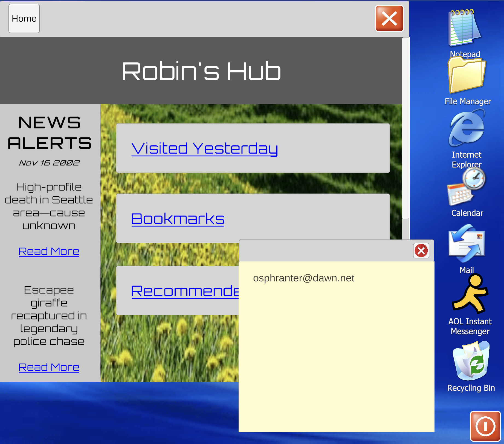504x444 pixels.
Task: Open the Recycling Bin
Action: pos(471,361)
